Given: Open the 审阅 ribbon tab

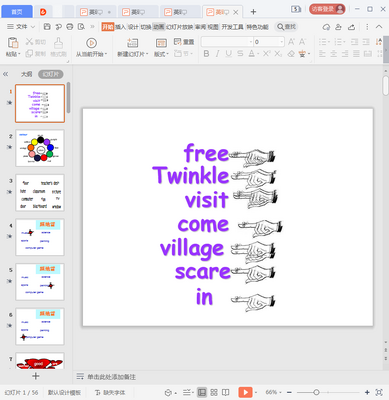Looking at the screenshot, I should coord(200,27).
